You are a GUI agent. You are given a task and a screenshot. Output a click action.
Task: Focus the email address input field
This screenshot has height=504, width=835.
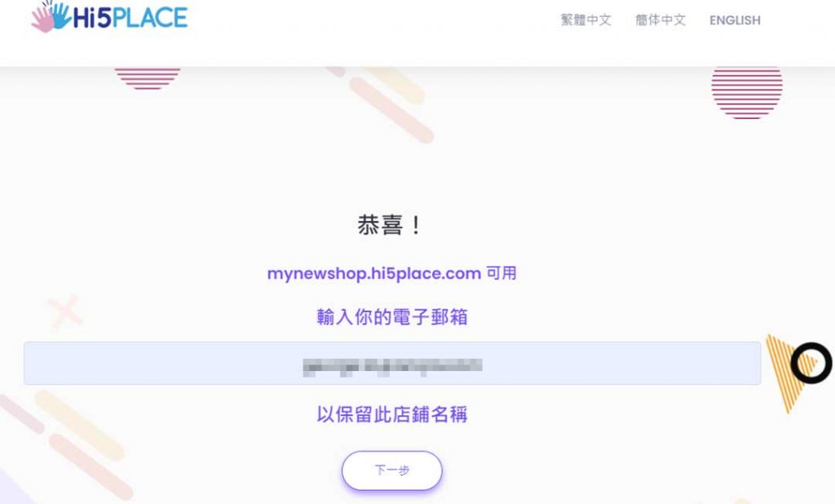point(392,364)
